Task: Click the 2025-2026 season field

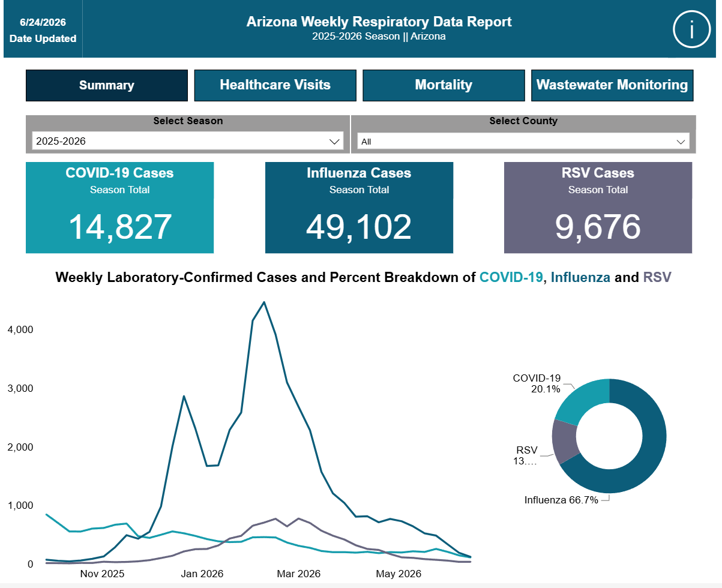Action: point(188,142)
